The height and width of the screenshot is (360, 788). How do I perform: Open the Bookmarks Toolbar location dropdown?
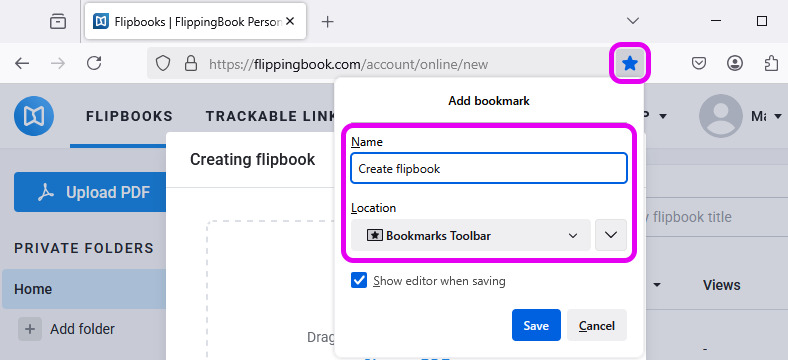[x=471, y=235]
